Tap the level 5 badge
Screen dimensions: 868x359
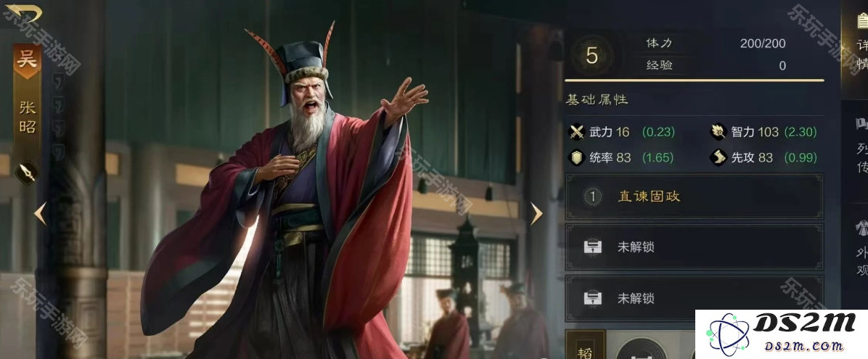pos(591,55)
